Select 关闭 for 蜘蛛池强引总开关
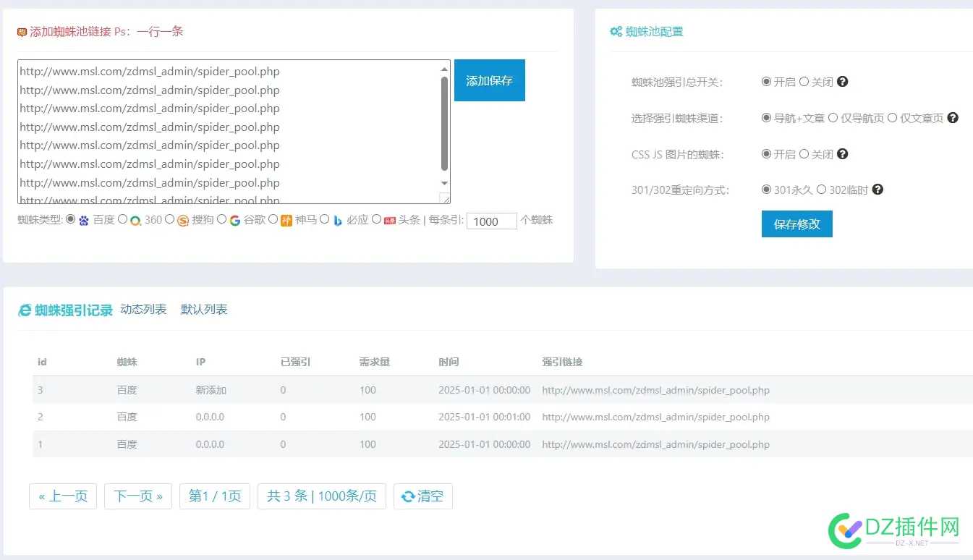973x560 pixels. 804,82
